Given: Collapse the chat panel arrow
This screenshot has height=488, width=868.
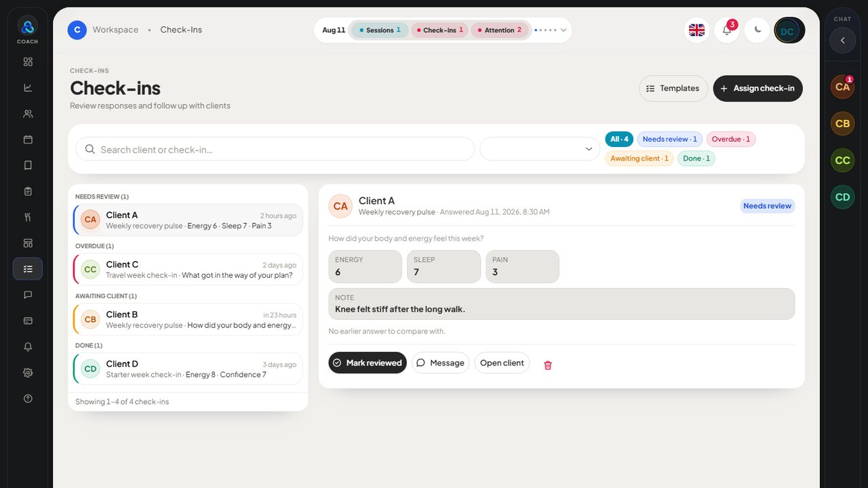Looking at the screenshot, I should coord(842,40).
